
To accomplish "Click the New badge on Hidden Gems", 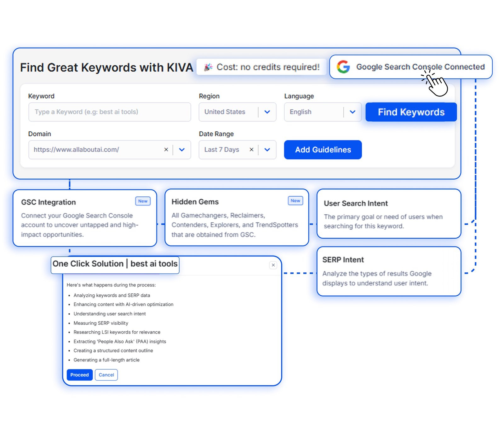I will pyautogui.click(x=295, y=200).
